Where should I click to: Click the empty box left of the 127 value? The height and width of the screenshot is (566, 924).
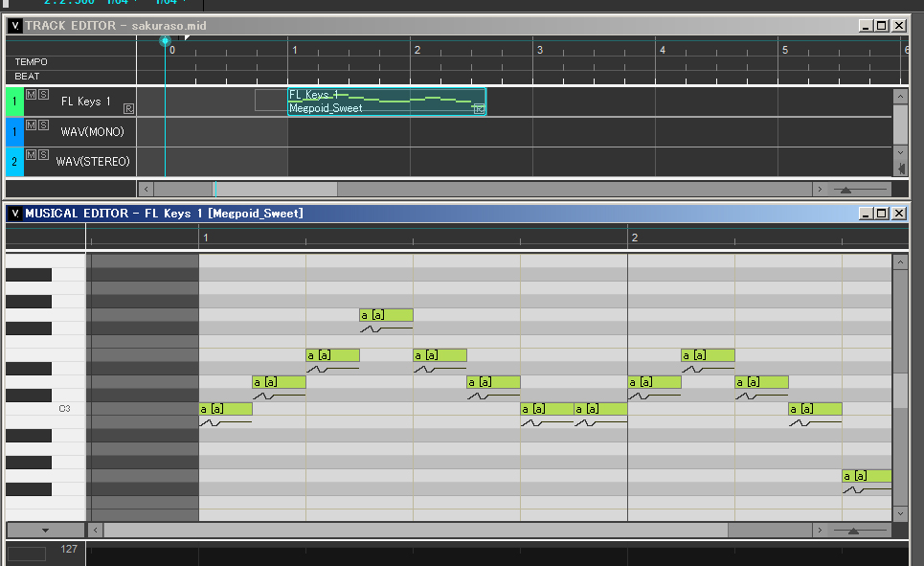coord(27,554)
